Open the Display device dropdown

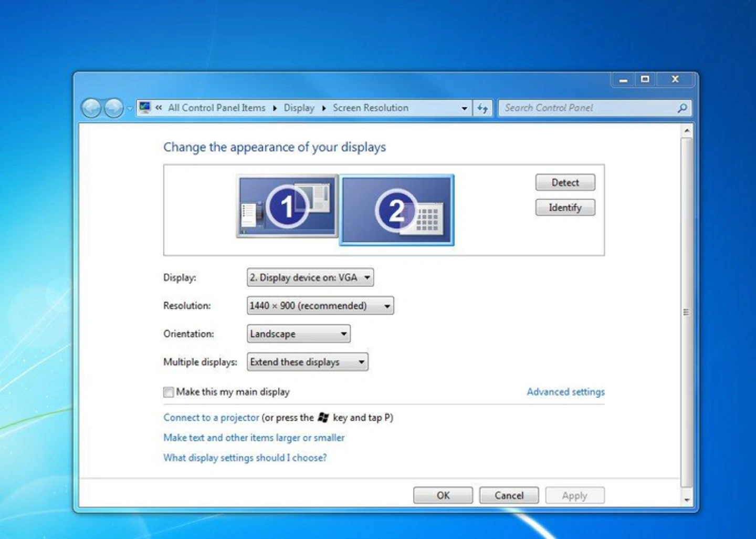click(x=310, y=277)
